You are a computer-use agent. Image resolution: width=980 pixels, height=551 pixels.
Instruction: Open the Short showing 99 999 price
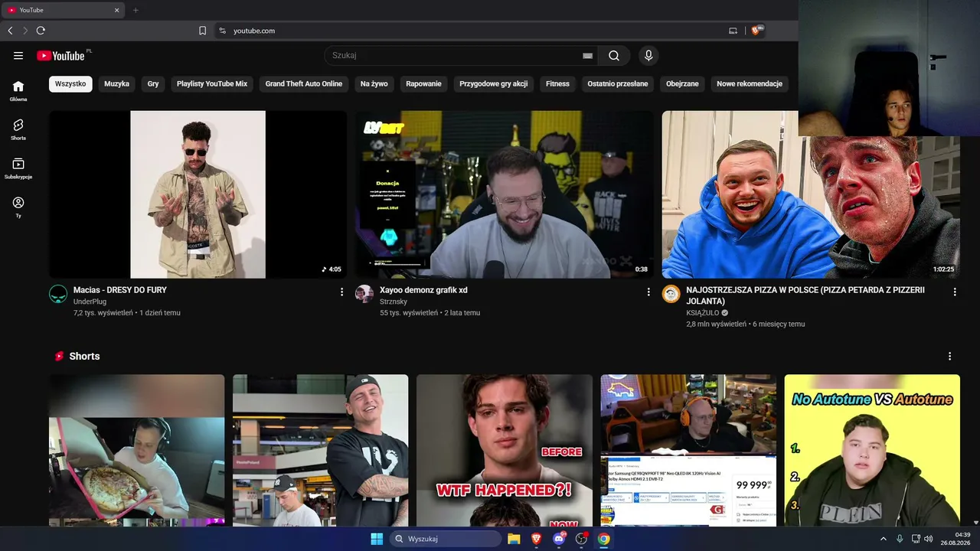point(688,450)
